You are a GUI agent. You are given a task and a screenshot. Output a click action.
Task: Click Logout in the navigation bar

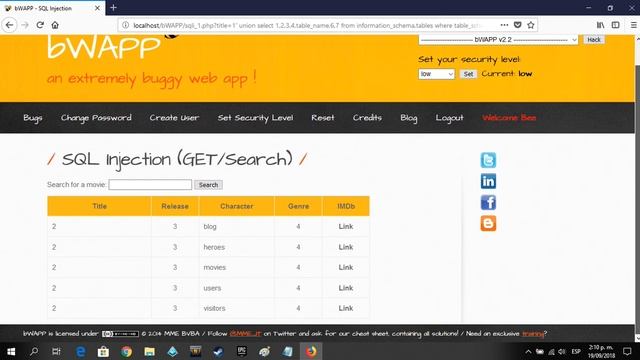pos(449,118)
